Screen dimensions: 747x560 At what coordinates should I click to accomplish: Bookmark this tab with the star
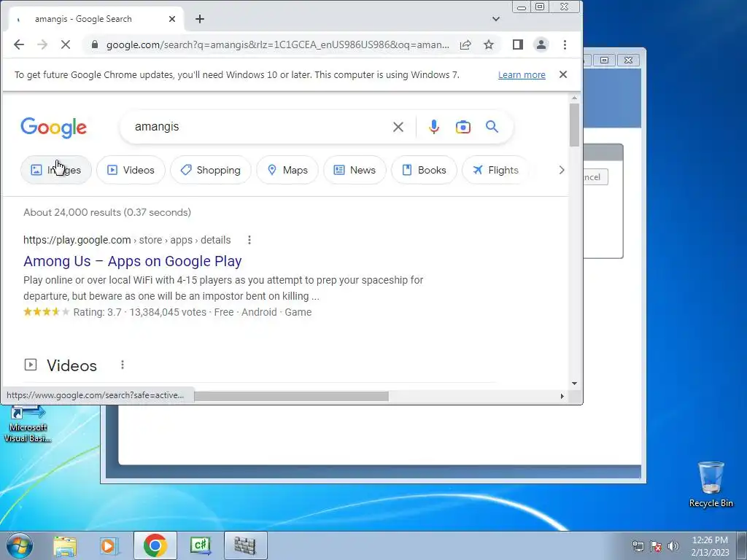pos(489,44)
